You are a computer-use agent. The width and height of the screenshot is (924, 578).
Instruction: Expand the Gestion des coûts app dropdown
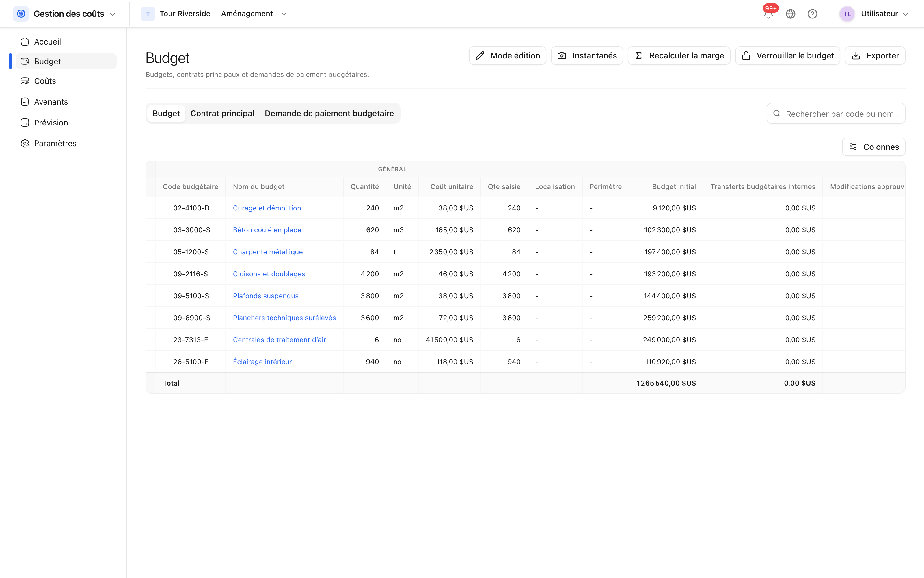point(113,14)
